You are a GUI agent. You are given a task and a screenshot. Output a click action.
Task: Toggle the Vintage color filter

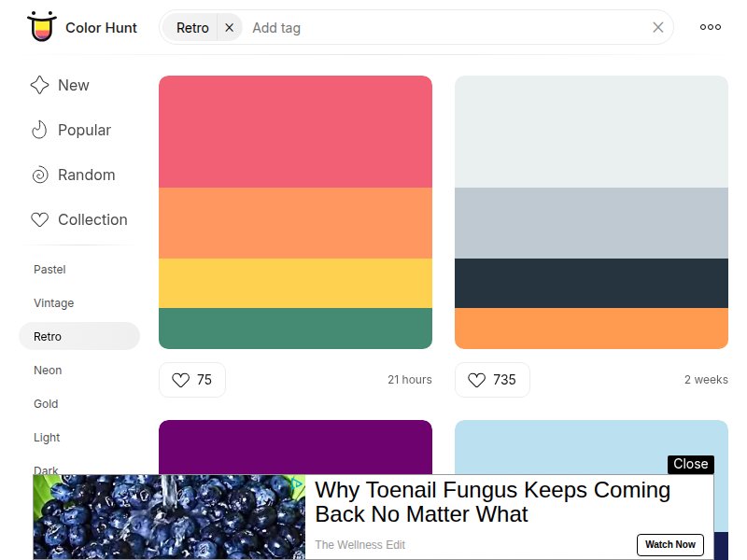point(54,303)
